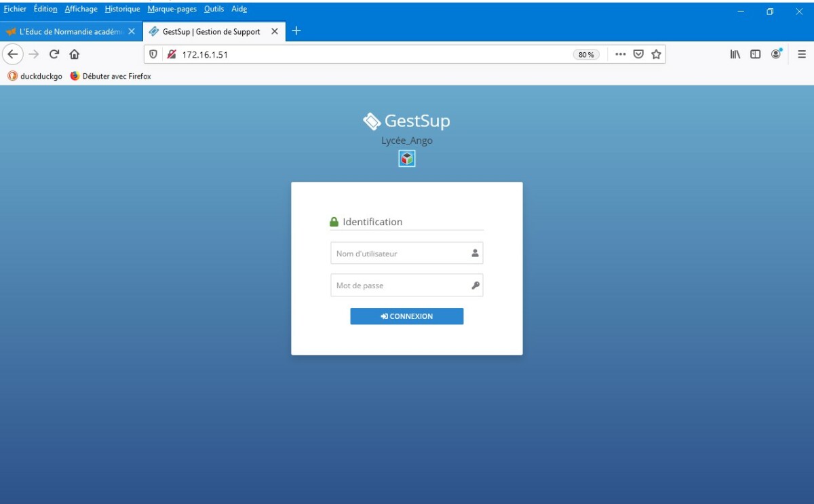
Task: Open a new tab with plus
Action: [x=296, y=31]
